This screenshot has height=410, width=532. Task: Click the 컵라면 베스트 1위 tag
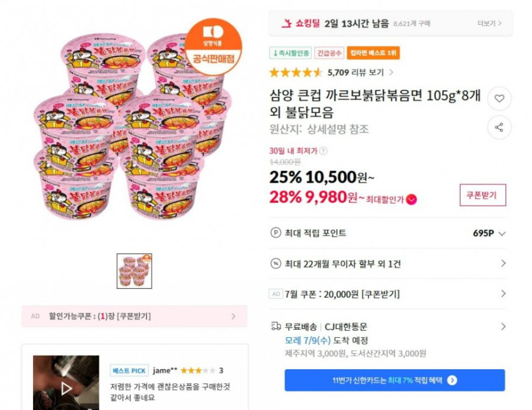374,53
